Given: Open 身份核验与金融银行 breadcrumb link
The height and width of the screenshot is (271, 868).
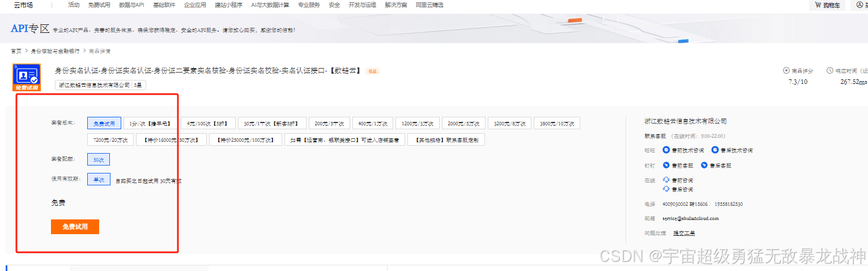Looking at the screenshot, I should [x=55, y=51].
